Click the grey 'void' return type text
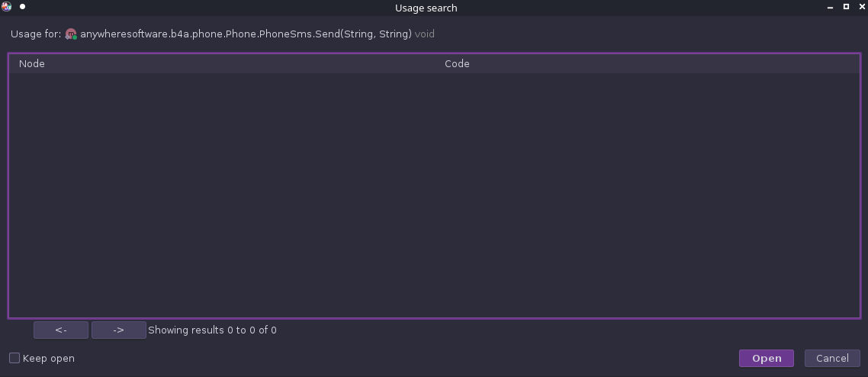 point(425,34)
